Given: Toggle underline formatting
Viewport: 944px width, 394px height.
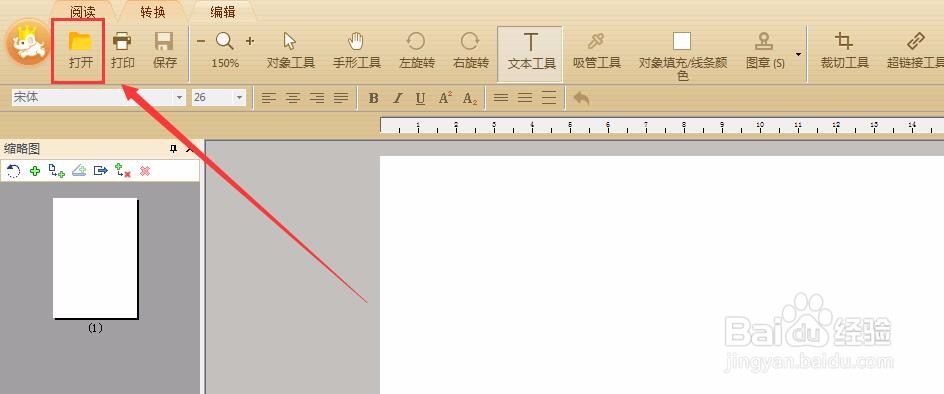Looking at the screenshot, I should [x=420, y=98].
